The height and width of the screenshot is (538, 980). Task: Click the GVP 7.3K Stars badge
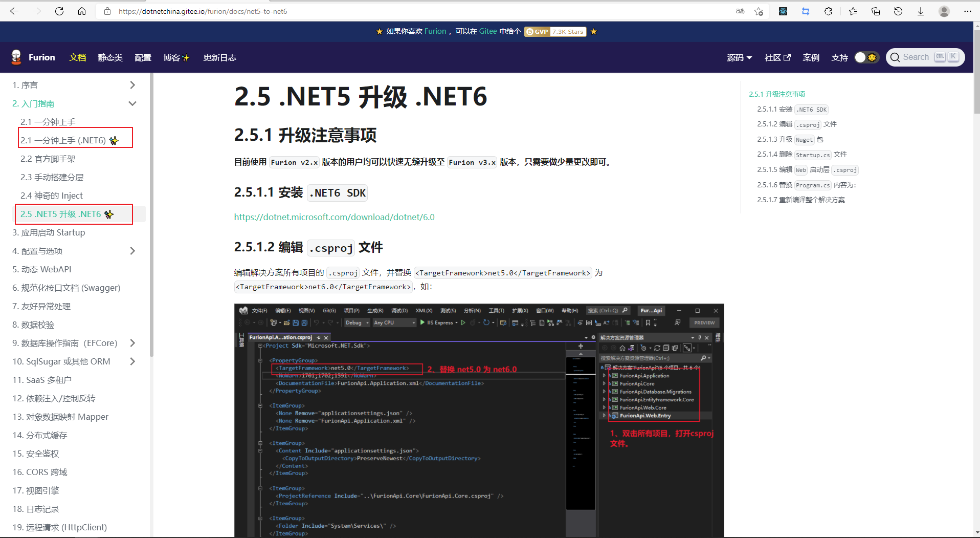coord(555,32)
